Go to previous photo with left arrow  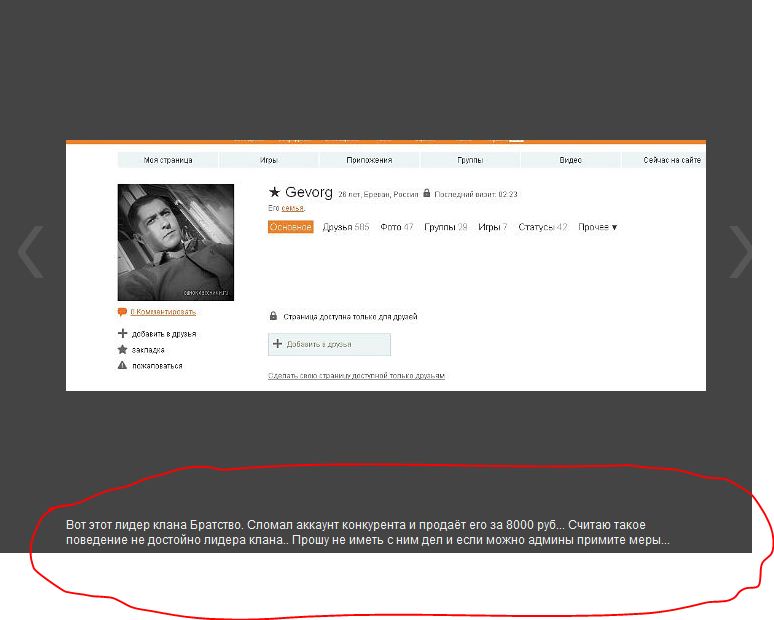31,252
